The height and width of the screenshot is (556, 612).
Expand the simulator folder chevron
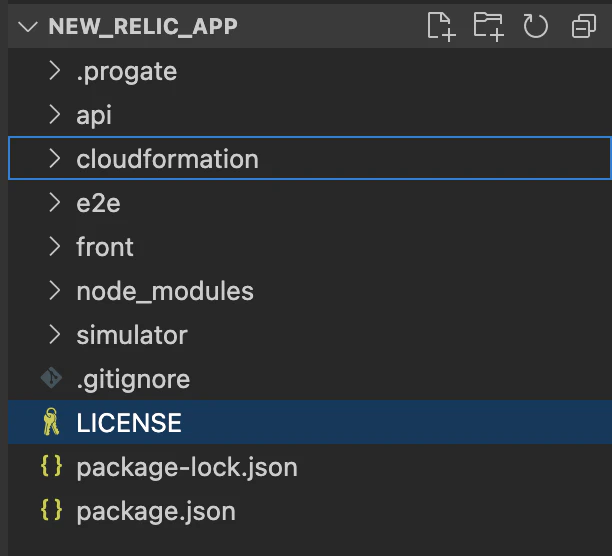tap(55, 335)
